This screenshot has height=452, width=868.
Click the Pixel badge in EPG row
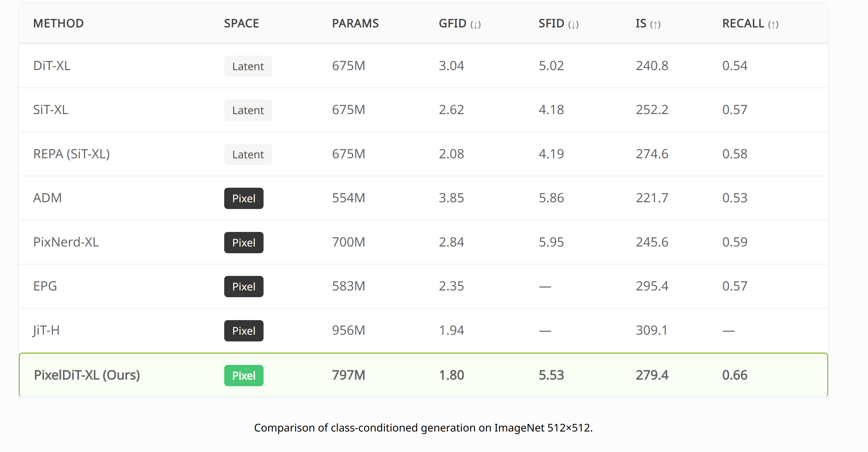[244, 286]
